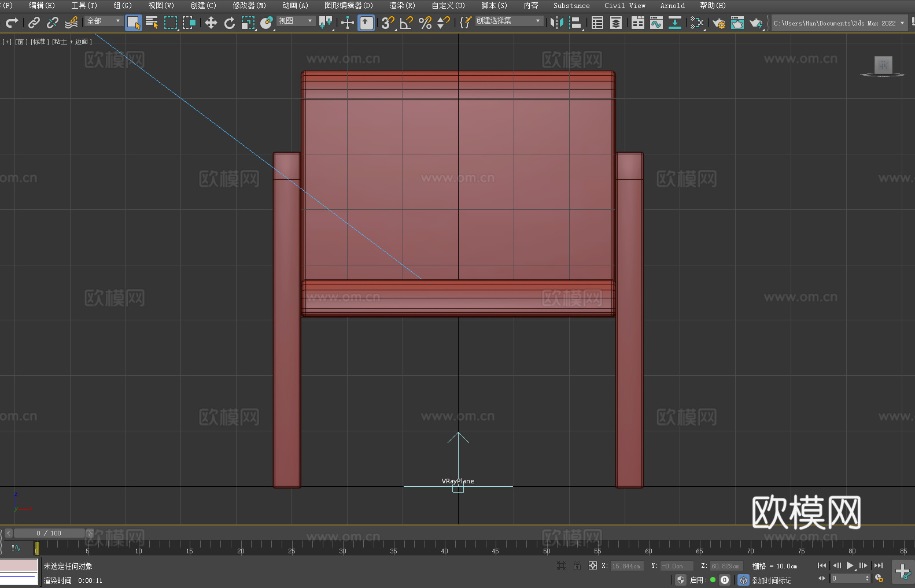Viewport: 915px width, 588px height.
Task: Open the Civil View menu
Action: pos(625,5)
